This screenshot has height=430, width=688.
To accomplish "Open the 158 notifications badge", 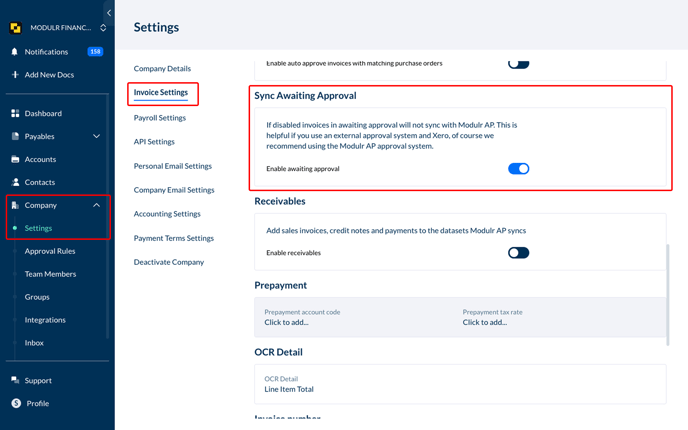I will 95,51.
